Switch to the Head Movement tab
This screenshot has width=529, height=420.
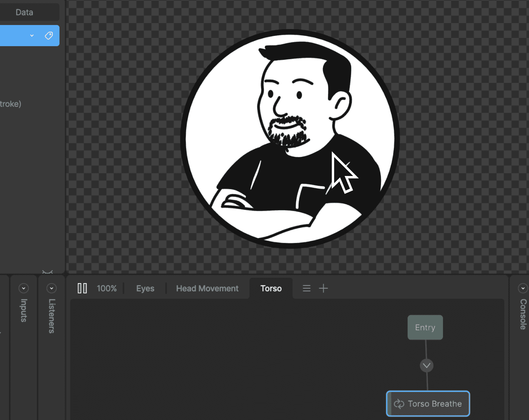pyautogui.click(x=207, y=289)
